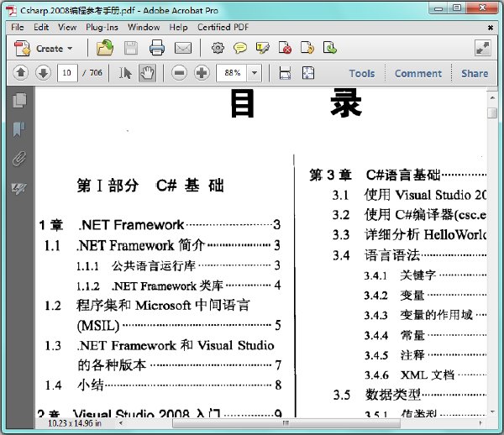
Task: Click the TOC entry 3.4.1 关键字
Action: pyautogui.click(x=425, y=275)
